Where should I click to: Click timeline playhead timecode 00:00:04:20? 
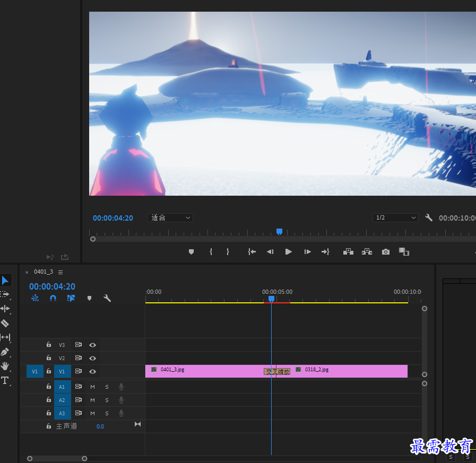click(52, 286)
